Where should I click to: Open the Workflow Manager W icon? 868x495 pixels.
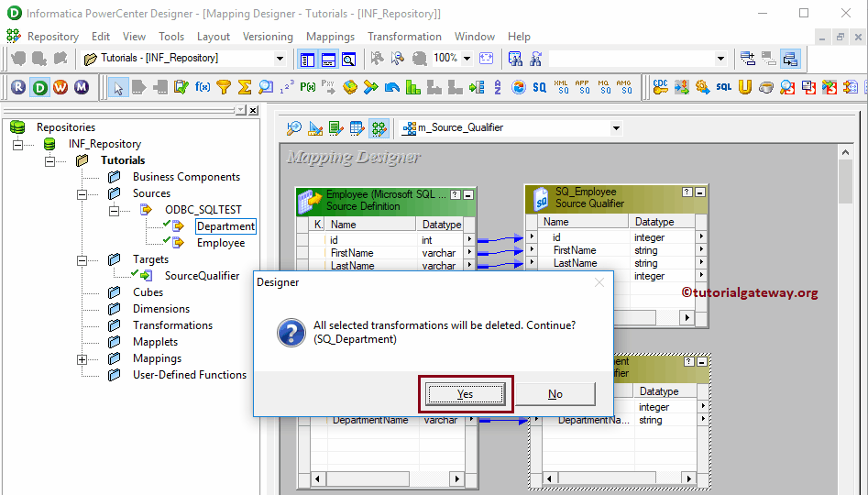(x=60, y=87)
